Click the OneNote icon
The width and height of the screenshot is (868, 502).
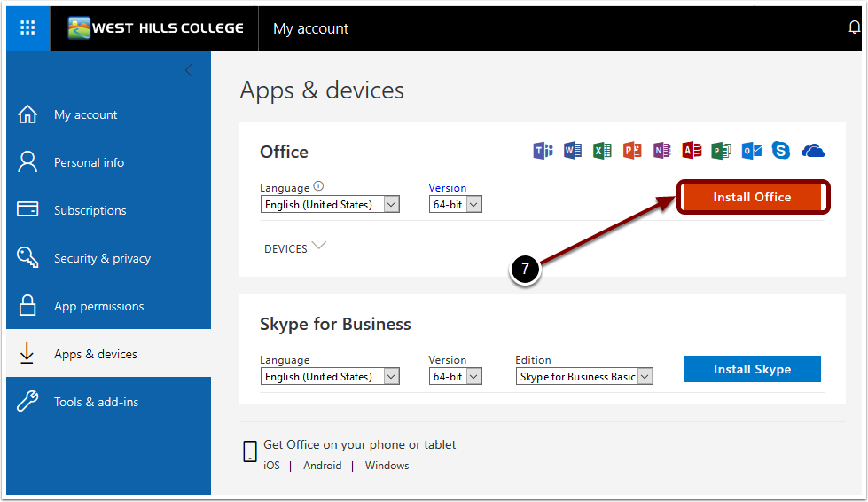(x=661, y=151)
